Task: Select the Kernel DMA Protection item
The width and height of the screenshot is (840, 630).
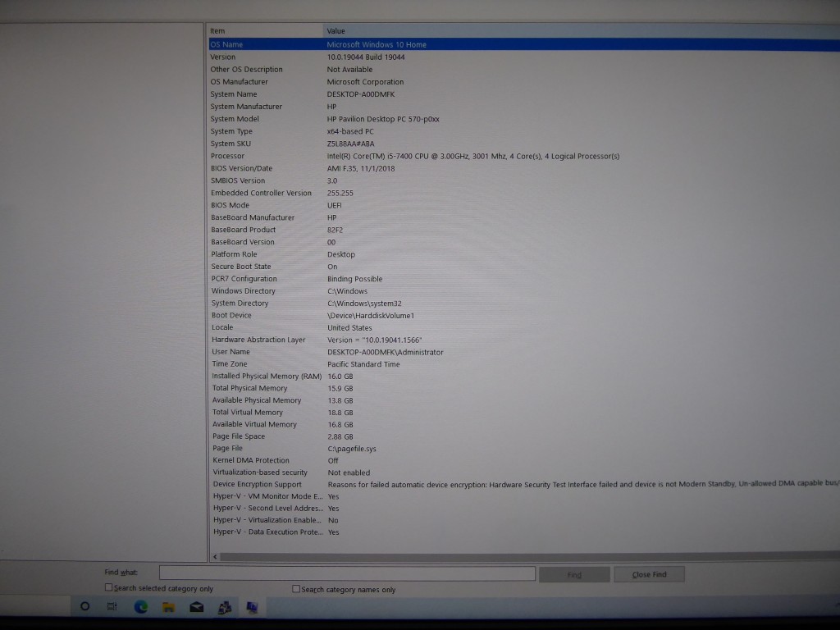Action: (251, 460)
